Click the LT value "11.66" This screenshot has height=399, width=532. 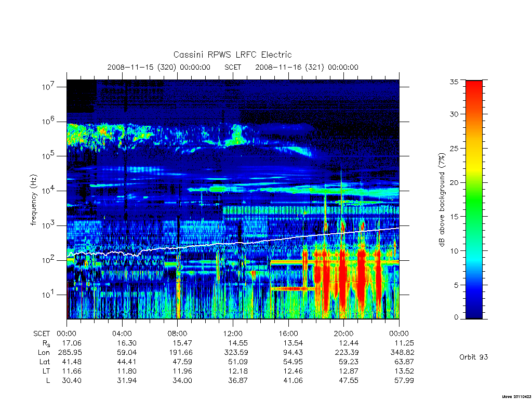(72, 371)
